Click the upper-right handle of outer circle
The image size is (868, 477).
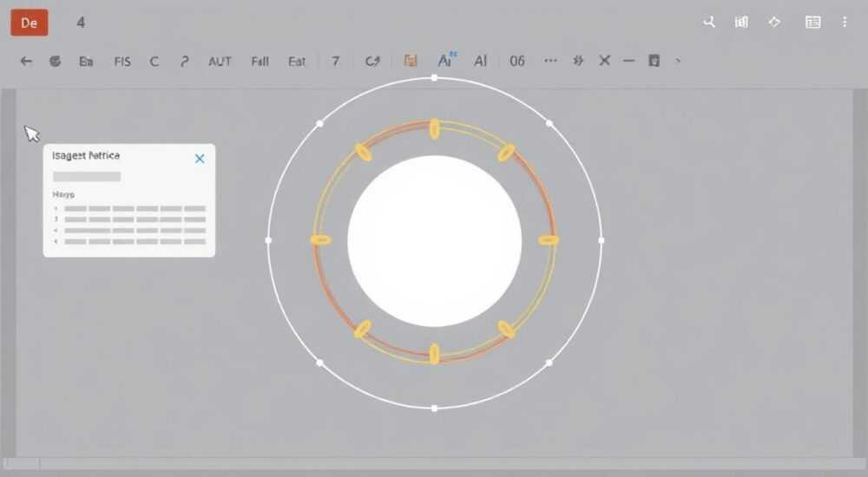[549, 123]
